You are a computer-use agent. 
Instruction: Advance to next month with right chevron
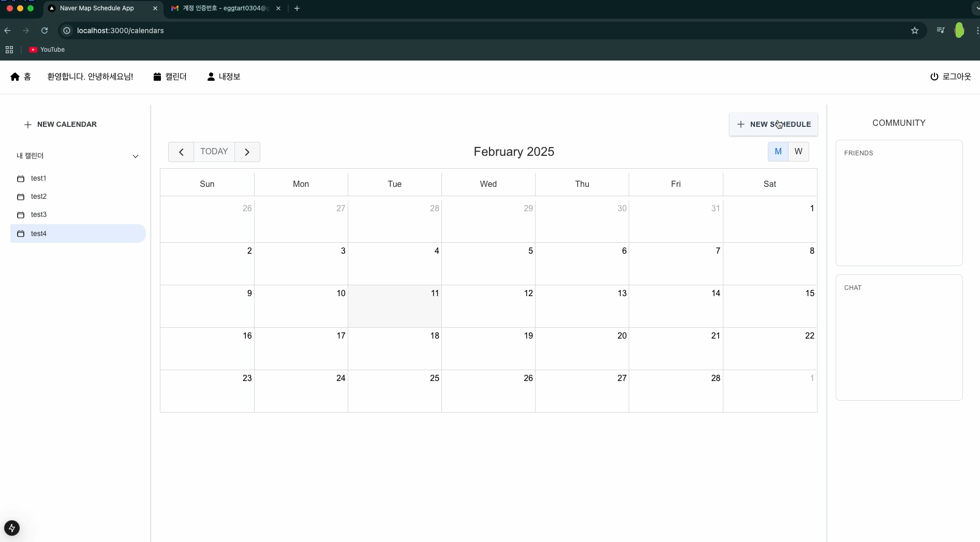[247, 152]
